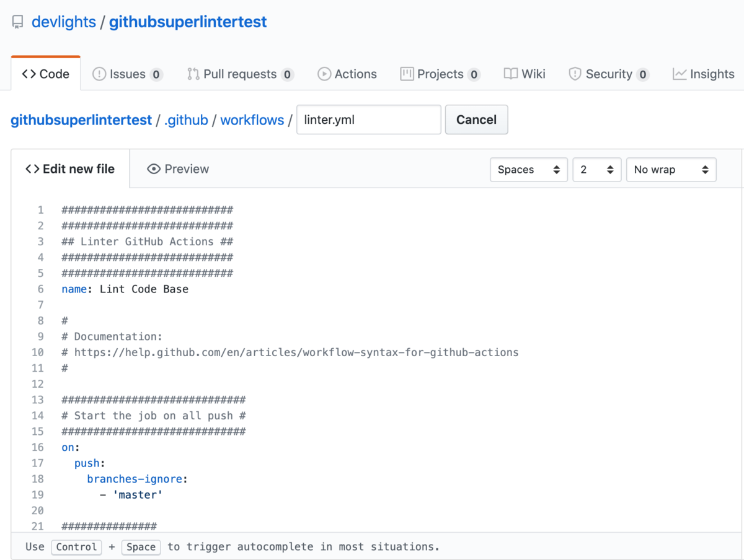744x560 pixels.
Task: Click line number 16 in gutter
Action: (38, 447)
